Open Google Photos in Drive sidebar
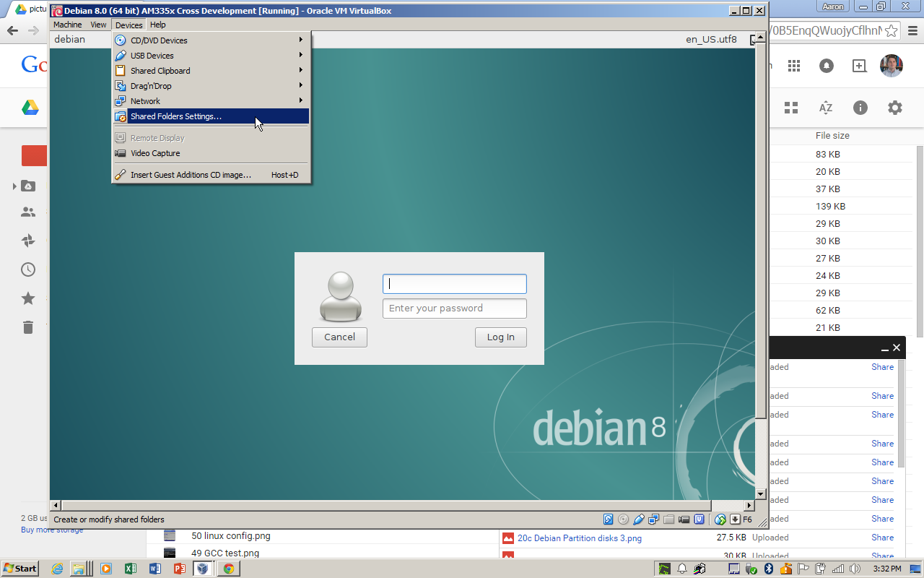The height and width of the screenshot is (578, 924). tap(28, 241)
